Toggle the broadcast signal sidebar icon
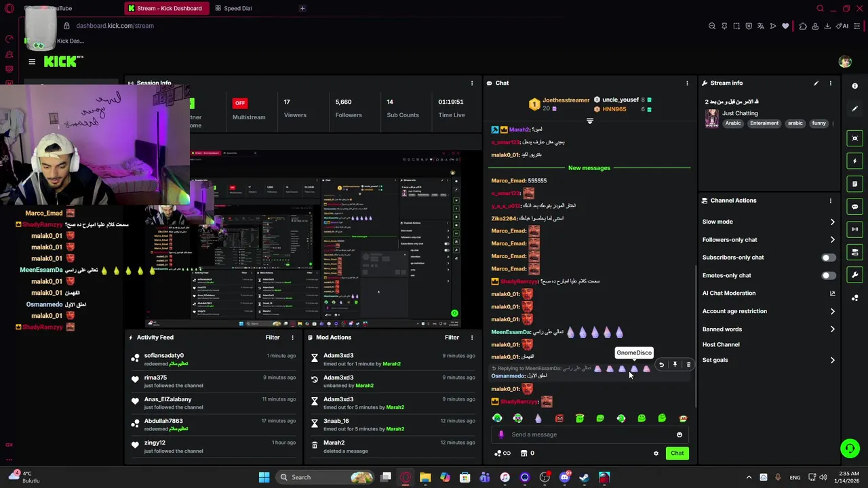Viewport: 868px width, 488px height. pyautogui.click(x=854, y=229)
